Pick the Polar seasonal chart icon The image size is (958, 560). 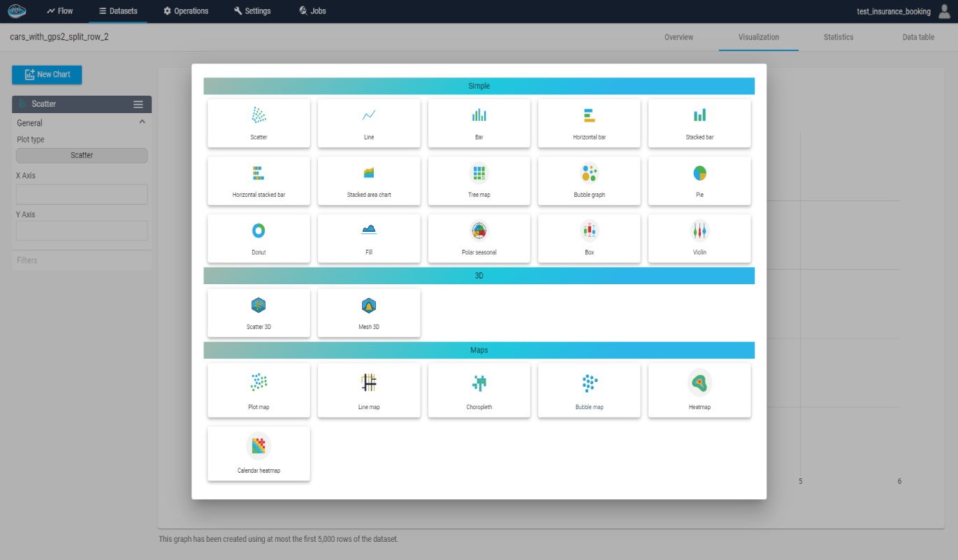[x=479, y=230]
